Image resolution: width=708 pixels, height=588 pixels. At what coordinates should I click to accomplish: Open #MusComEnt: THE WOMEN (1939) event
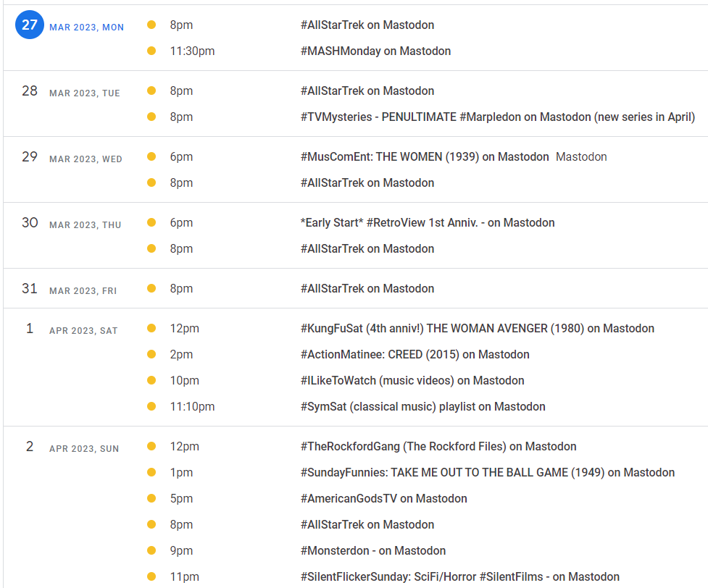pyautogui.click(x=425, y=156)
